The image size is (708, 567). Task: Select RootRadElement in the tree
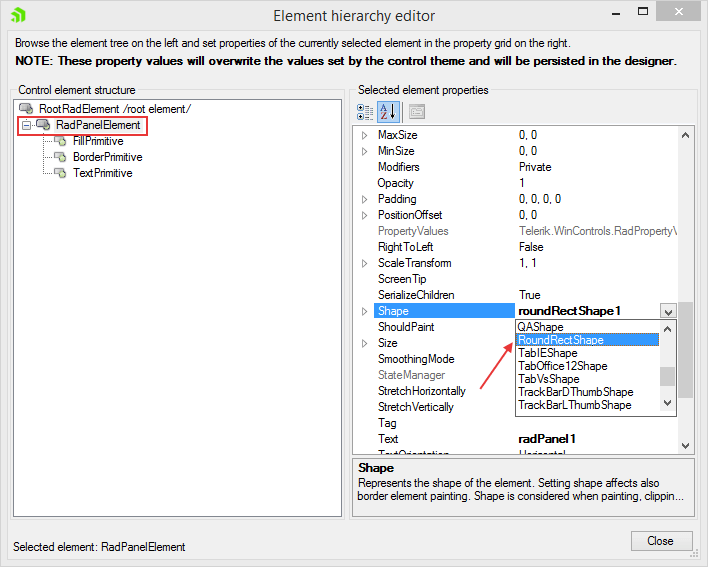pyautogui.click(x=115, y=109)
